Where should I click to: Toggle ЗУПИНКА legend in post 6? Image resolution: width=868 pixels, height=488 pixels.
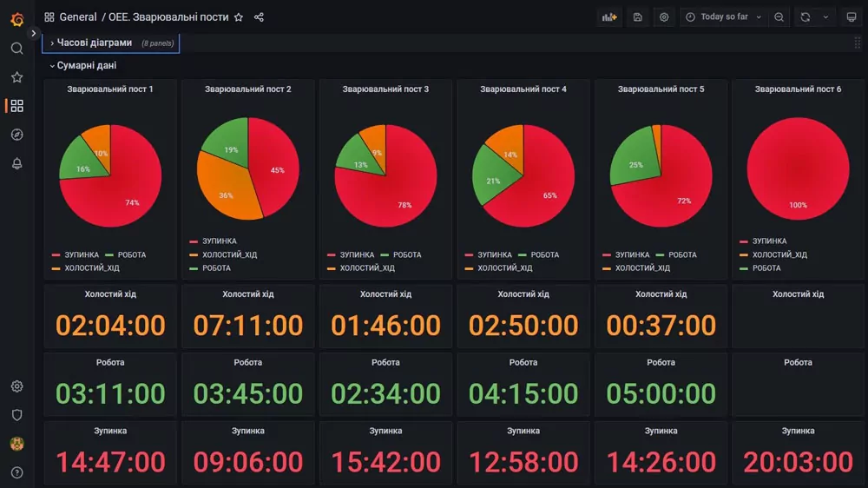[x=769, y=241]
